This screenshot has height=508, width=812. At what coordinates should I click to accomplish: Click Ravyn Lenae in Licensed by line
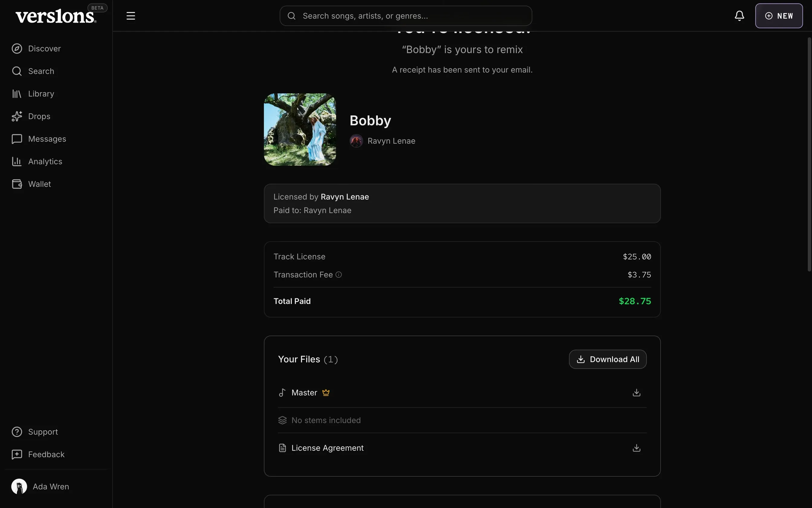(x=345, y=197)
